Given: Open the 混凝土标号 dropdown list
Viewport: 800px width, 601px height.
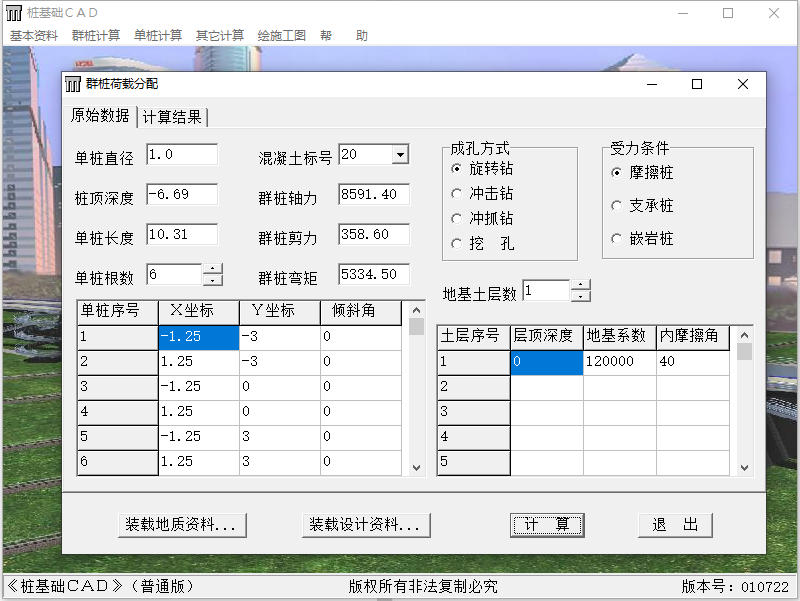Looking at the screenshot, I should point(400,155).
